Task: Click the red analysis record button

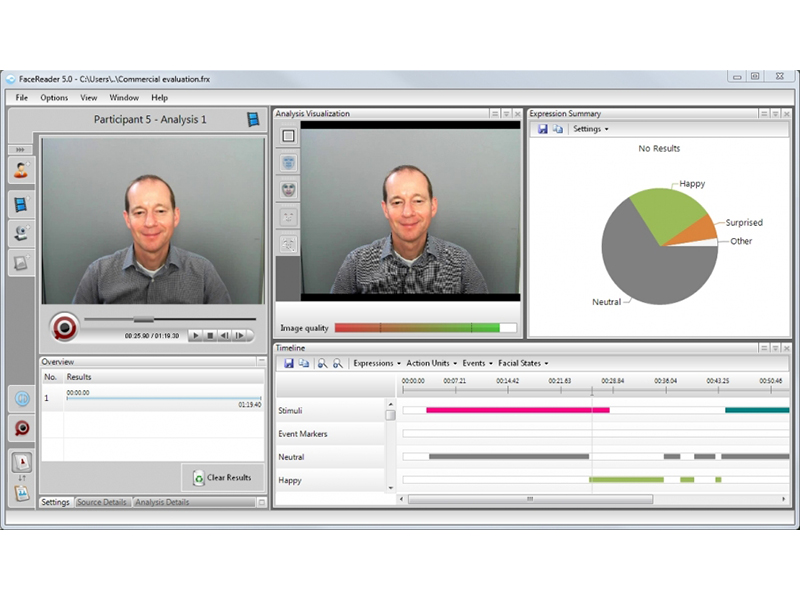Action: point(65,327)
